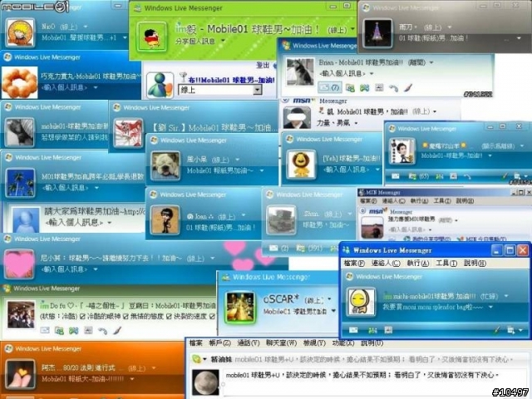Open the status dropdown next to Brian's name
The height and width of the screenshot is (399, 532).
(x=431, y=62)
